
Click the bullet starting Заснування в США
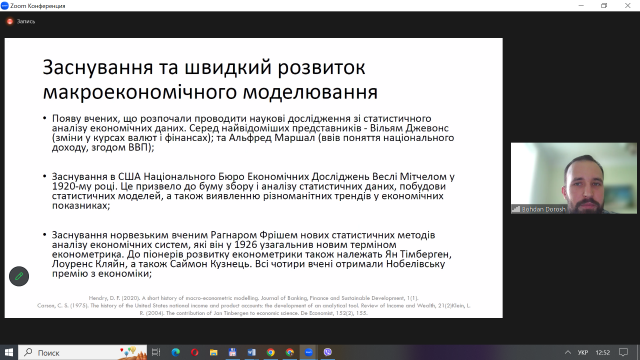point(253,191)
